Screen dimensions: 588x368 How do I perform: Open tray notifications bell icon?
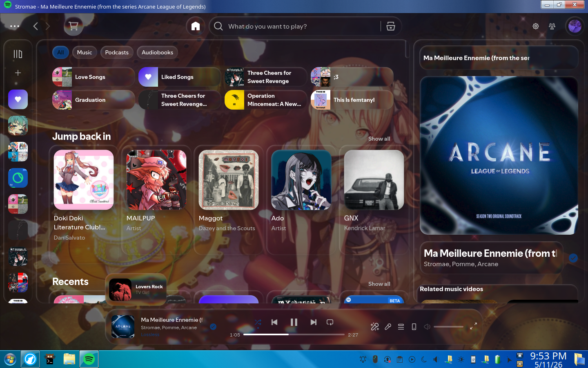(x=363, y=359)
